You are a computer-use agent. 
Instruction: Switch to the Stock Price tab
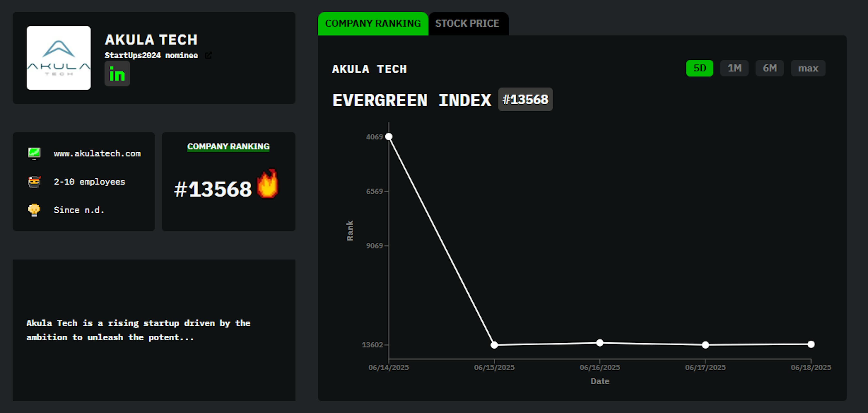click(x=467, y=23)
